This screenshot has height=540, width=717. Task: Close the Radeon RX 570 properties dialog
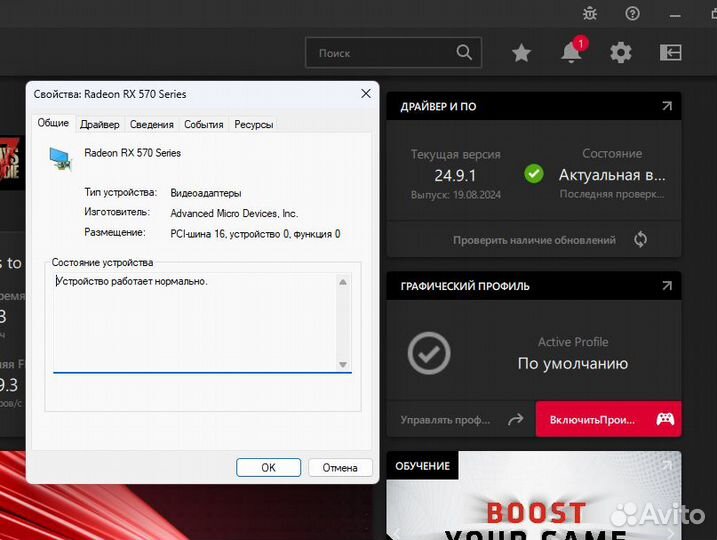click(366, 94)
